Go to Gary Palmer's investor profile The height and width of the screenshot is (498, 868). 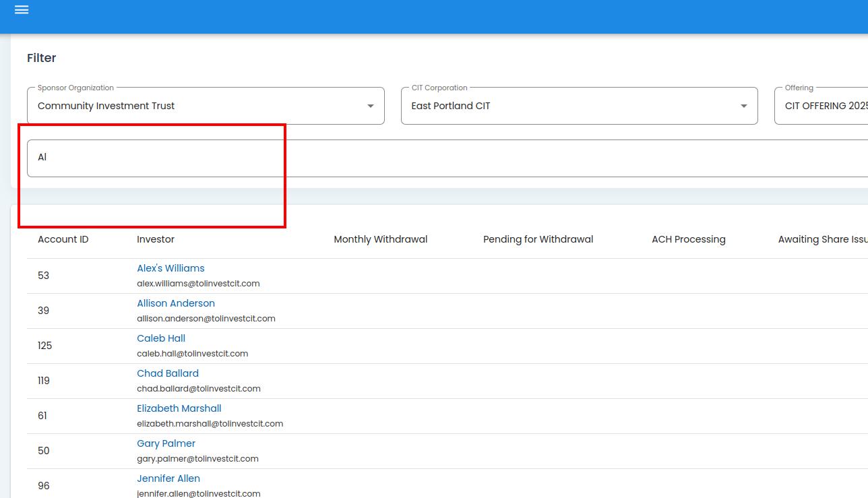pos(166,443)
